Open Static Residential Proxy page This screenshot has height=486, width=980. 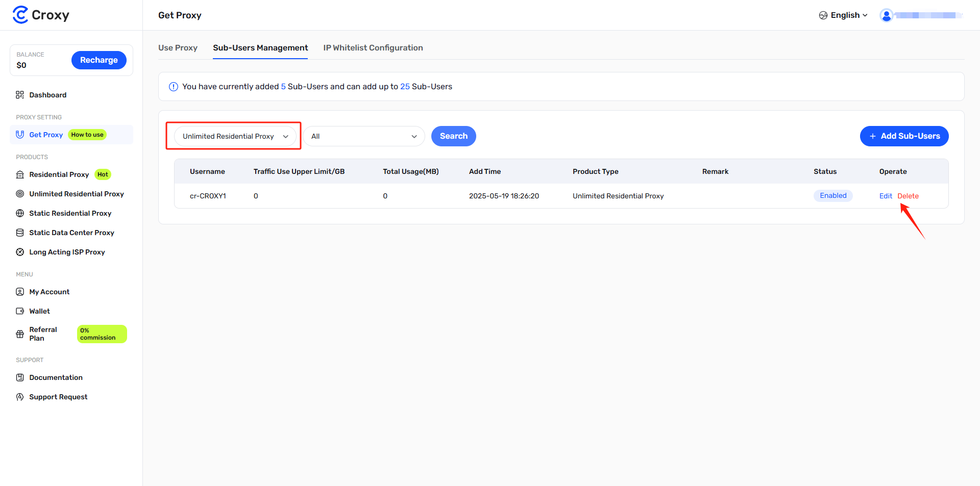click(x=71, y=213)
